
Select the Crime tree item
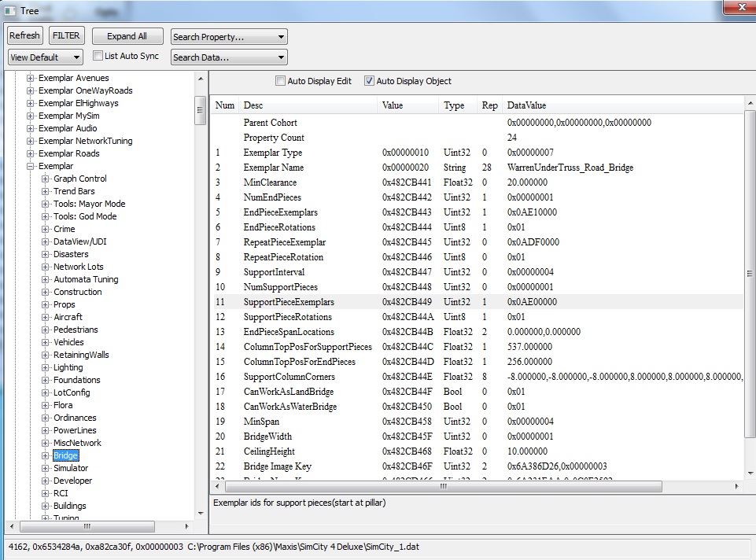[65, 229]
